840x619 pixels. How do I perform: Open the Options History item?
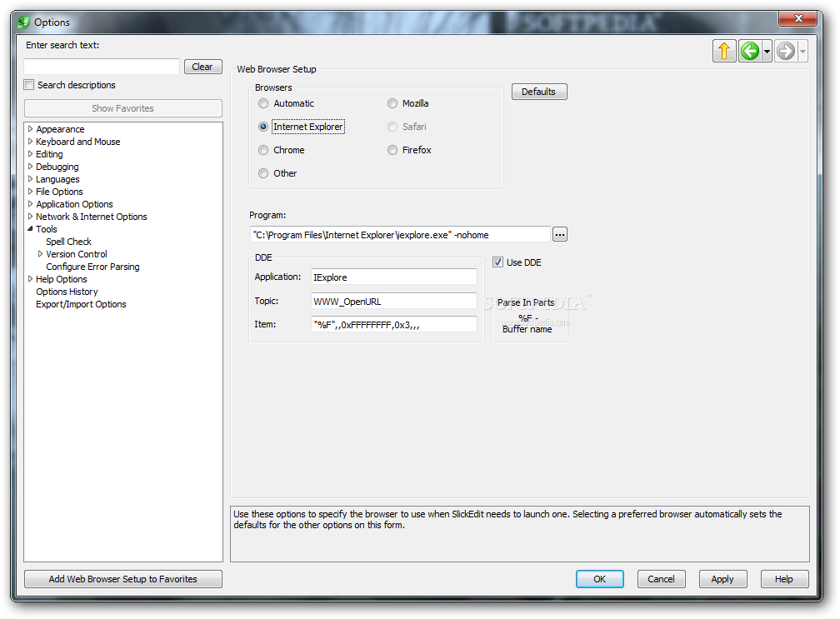click(x=67, y=292)
